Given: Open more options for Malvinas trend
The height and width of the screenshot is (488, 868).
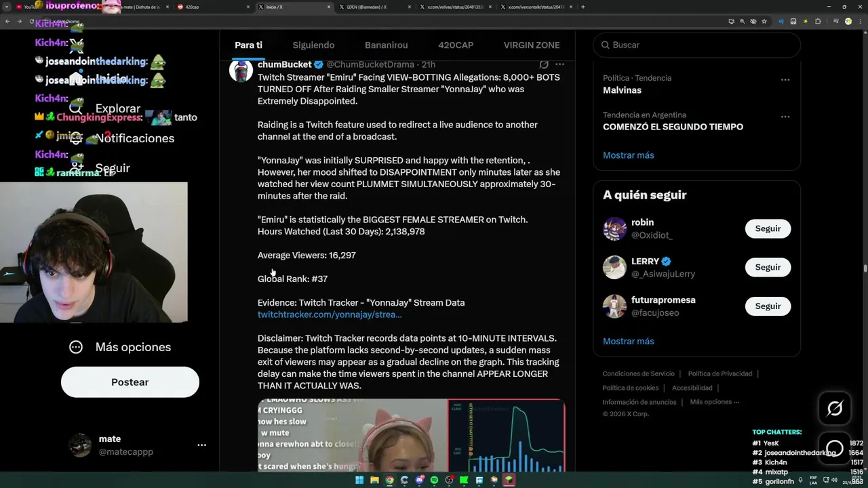Looking at the screenshot, I should pyautogui.click(x=785, y=79).
